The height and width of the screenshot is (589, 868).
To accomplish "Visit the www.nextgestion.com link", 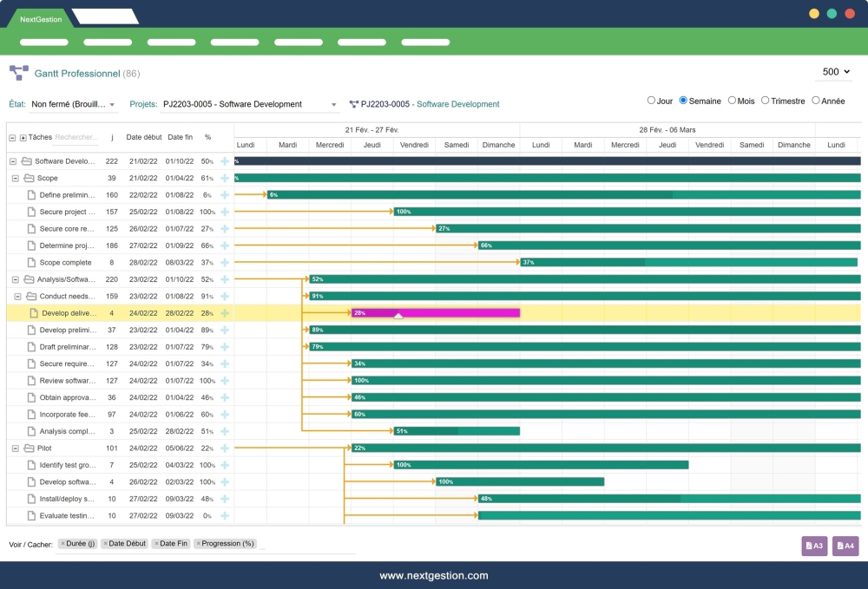I will coord(434,575).
